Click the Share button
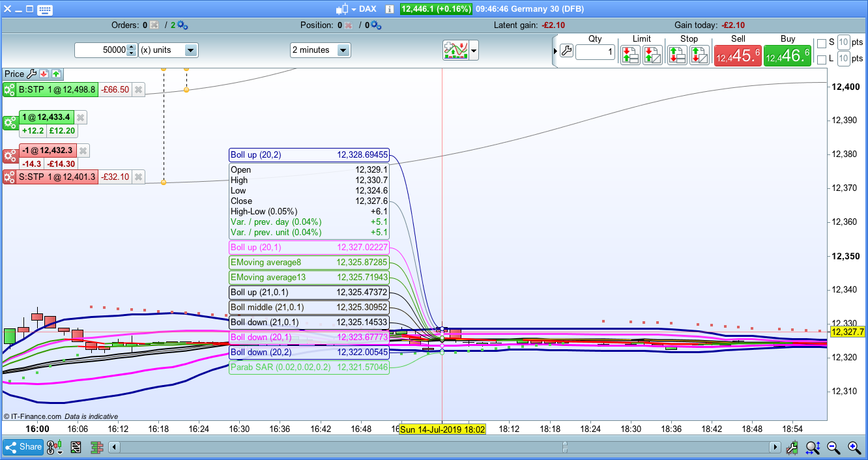868x460 pixels. [23, 447]
